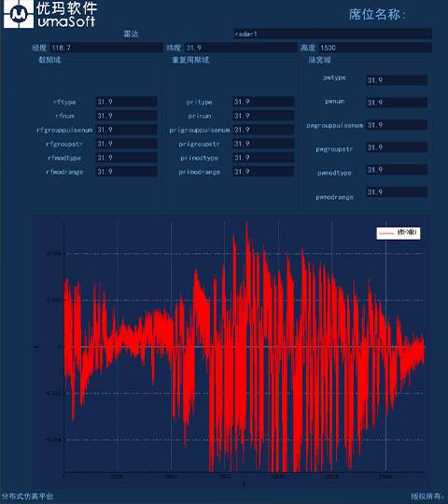Click the pwtype value field
Screen dimensions: 448x504
tap(397, 80)
